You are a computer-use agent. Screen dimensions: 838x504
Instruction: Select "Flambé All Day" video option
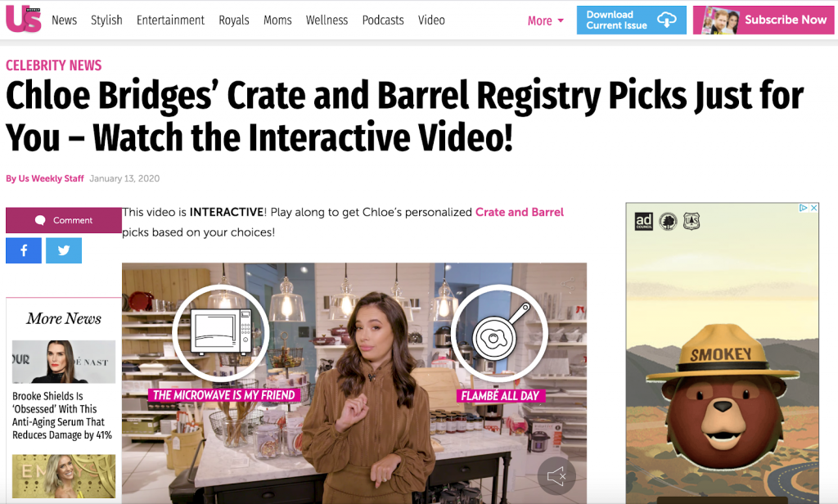point(500,395)
